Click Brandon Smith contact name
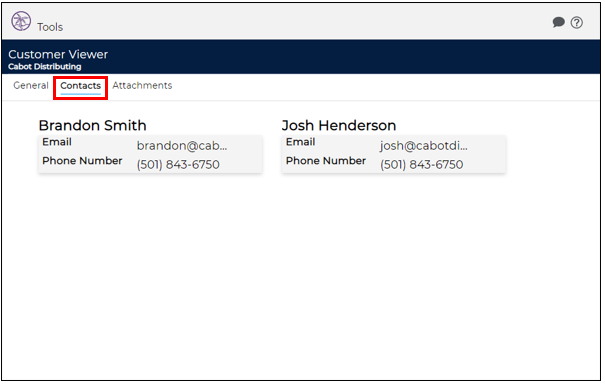605x385 pixels. pos(93,125)
